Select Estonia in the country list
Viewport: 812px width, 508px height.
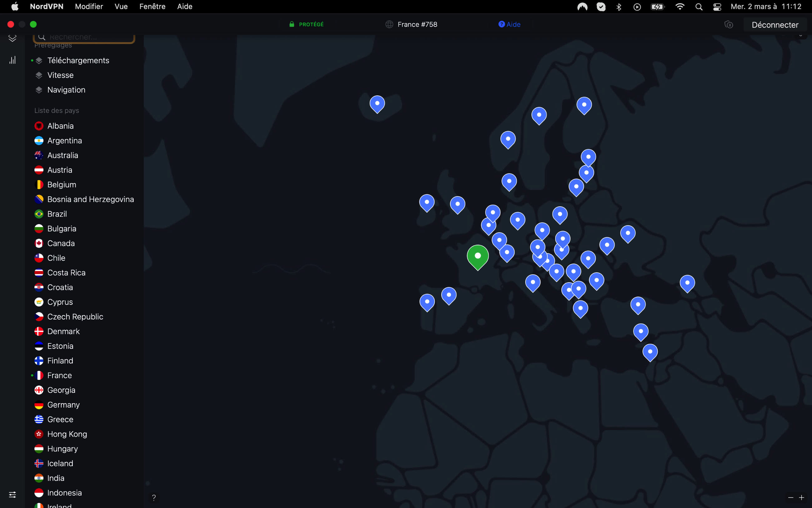pos(60,346)
